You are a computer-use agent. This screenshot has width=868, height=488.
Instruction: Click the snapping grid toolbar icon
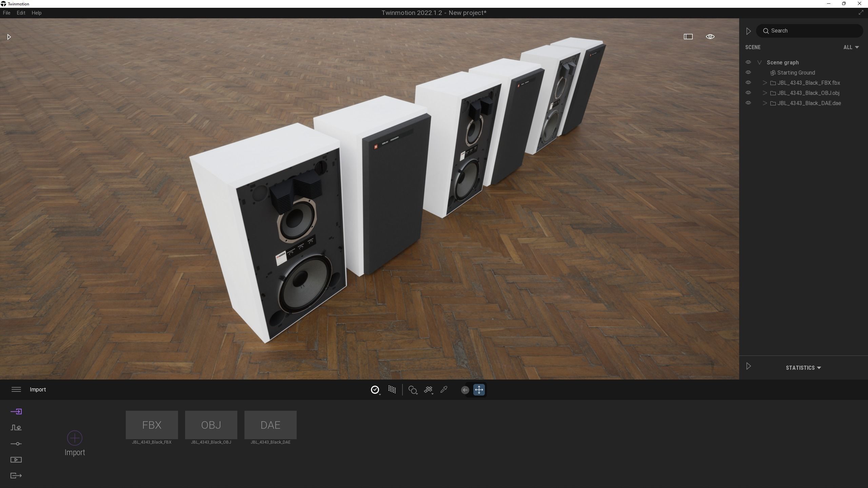428,390
